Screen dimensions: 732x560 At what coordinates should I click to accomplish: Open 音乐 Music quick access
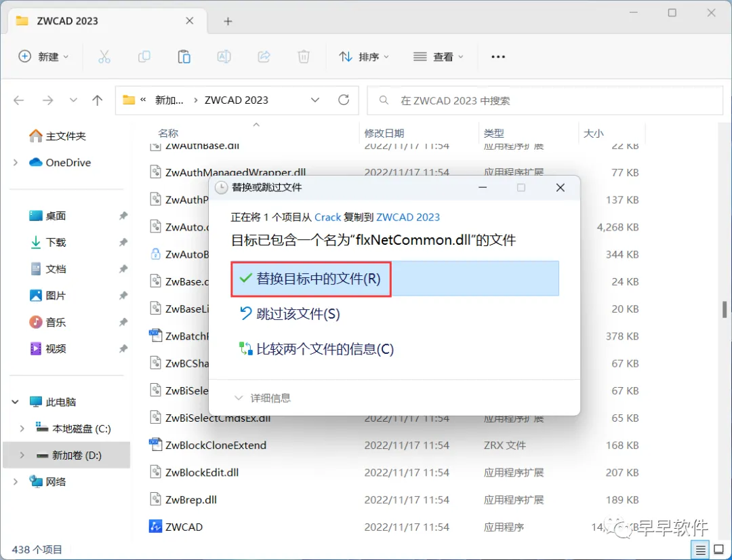pos(47,322)
